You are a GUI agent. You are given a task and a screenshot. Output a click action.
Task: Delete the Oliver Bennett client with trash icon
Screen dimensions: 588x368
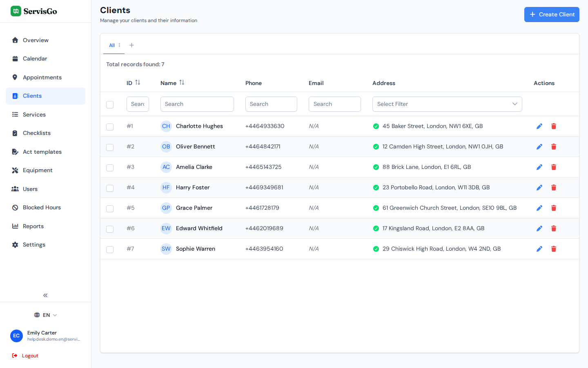click(x=554, y=147)
